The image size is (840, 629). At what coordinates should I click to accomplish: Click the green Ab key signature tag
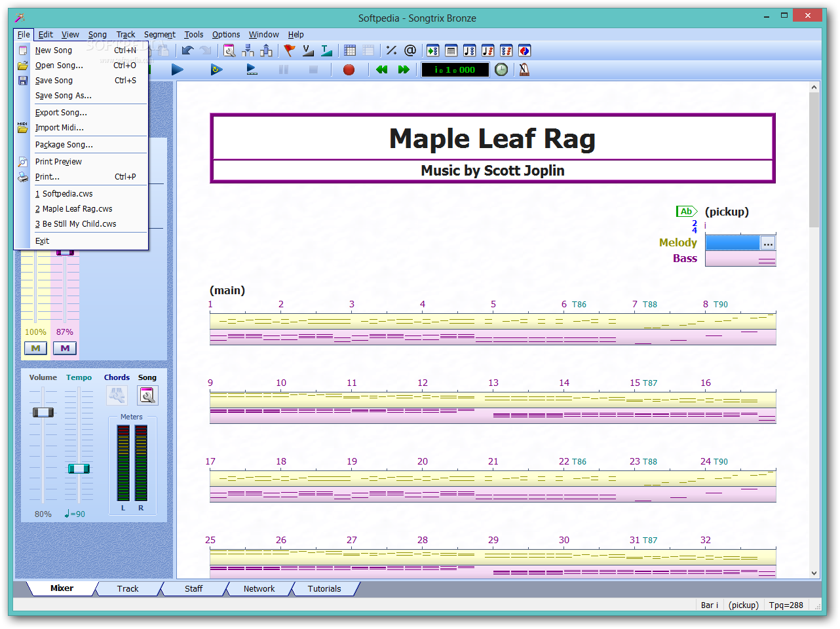click(687, 212)
